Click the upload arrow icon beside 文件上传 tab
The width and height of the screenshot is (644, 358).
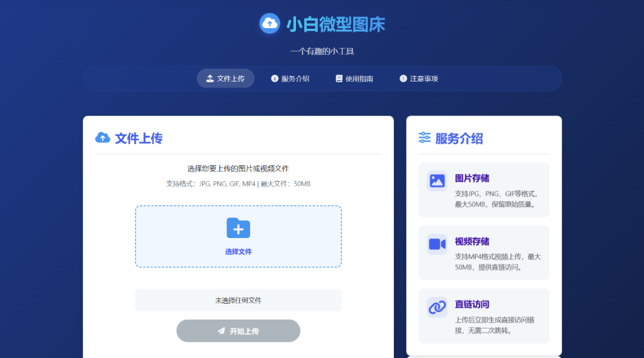210,78
